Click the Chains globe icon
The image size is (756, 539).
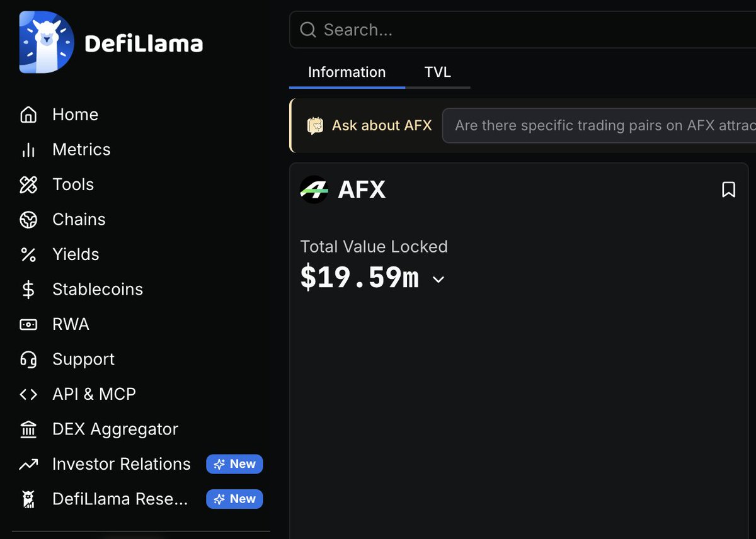tap(28, 220)
